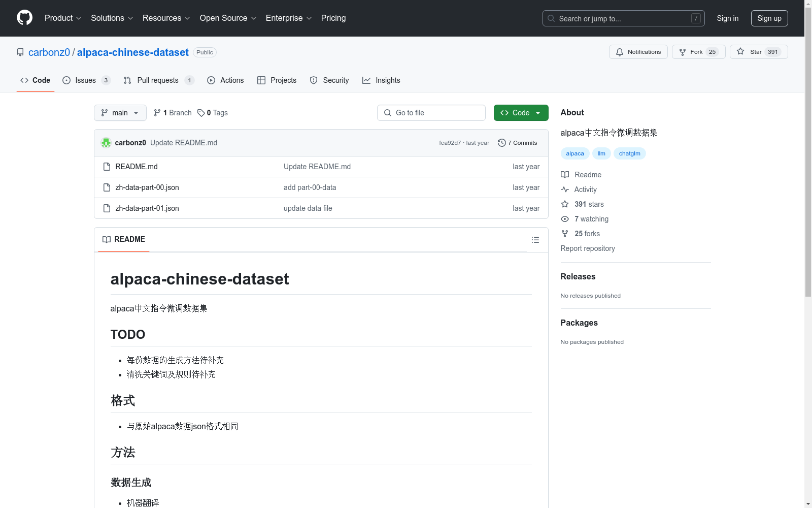Open the Projects tab
Viewport: 812px width, 508px height.
[x=277, y=80]
